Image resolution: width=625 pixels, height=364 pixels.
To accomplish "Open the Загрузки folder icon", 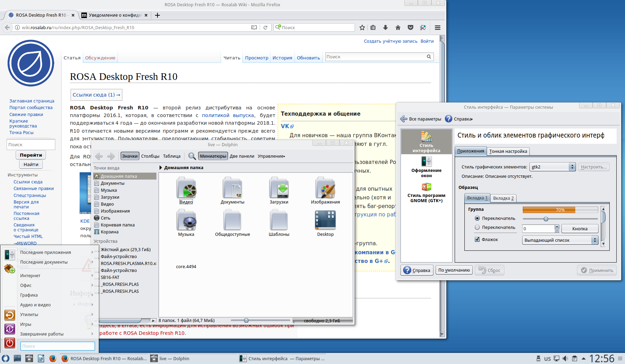I will click(279, 189).
